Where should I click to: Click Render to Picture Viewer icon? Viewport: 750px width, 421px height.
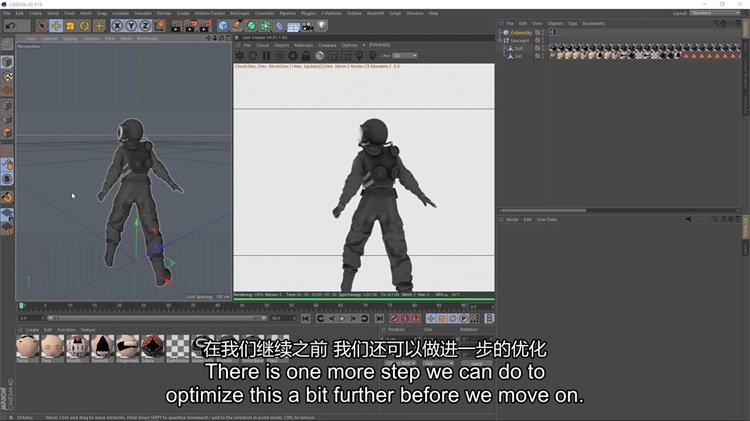click(x=192, y=25)
